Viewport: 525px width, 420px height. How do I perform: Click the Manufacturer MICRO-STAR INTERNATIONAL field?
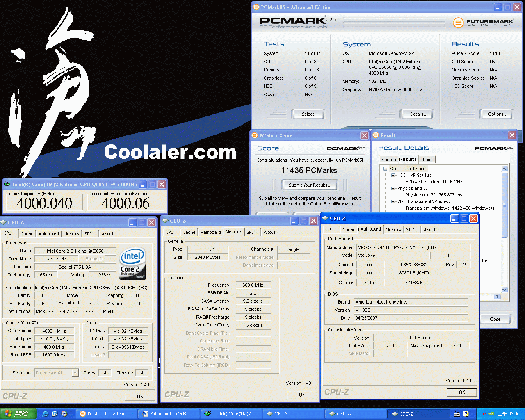[x=413, y=247]
